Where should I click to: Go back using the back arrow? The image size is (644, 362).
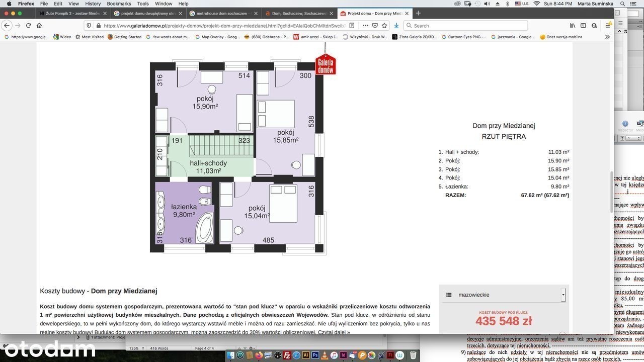pyautogui.click(x=7, y=26)
